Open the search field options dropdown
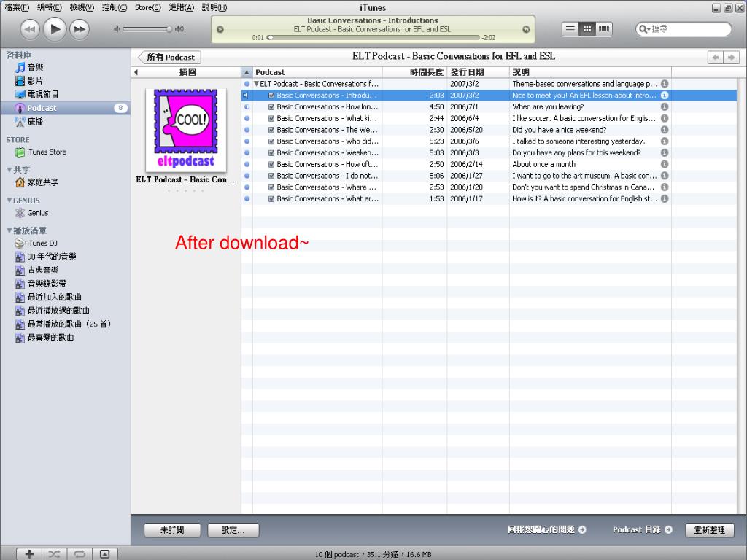The height and width of the screenshot is (560, 747). (645, 29)
